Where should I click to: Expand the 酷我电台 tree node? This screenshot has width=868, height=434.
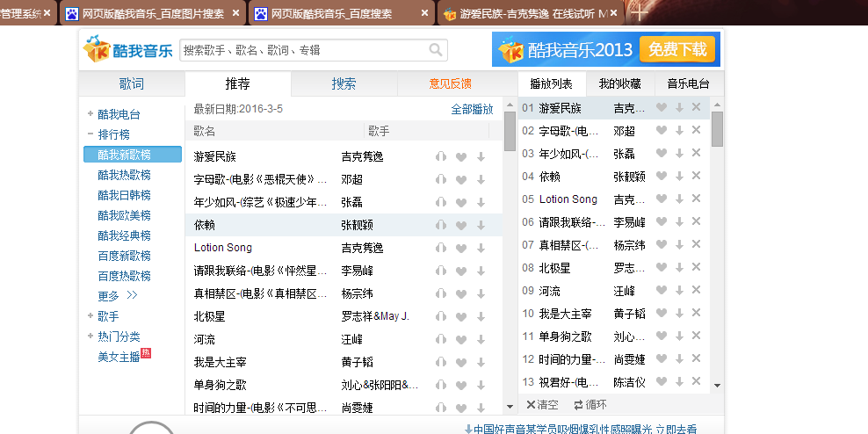click(x=90, y=114)
